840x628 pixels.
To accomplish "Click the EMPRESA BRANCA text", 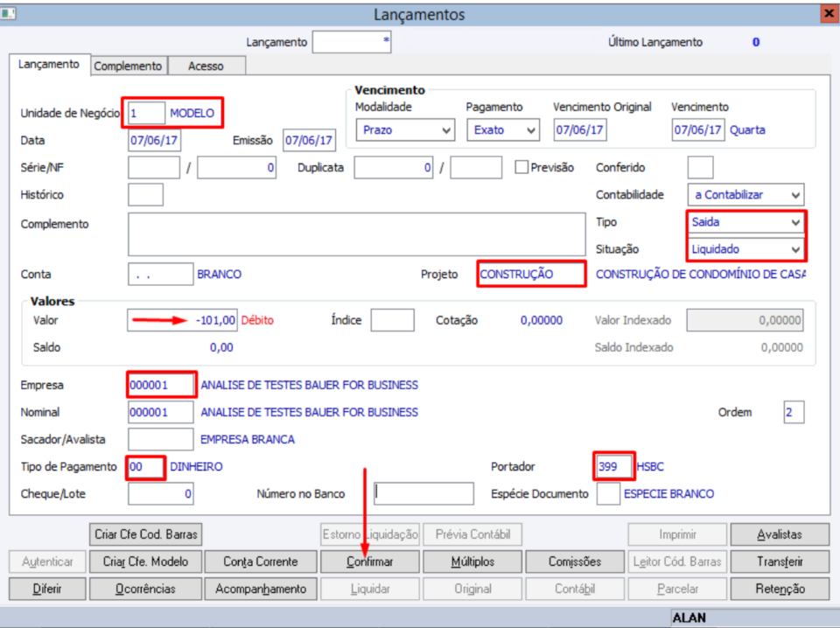I will 248,440.
